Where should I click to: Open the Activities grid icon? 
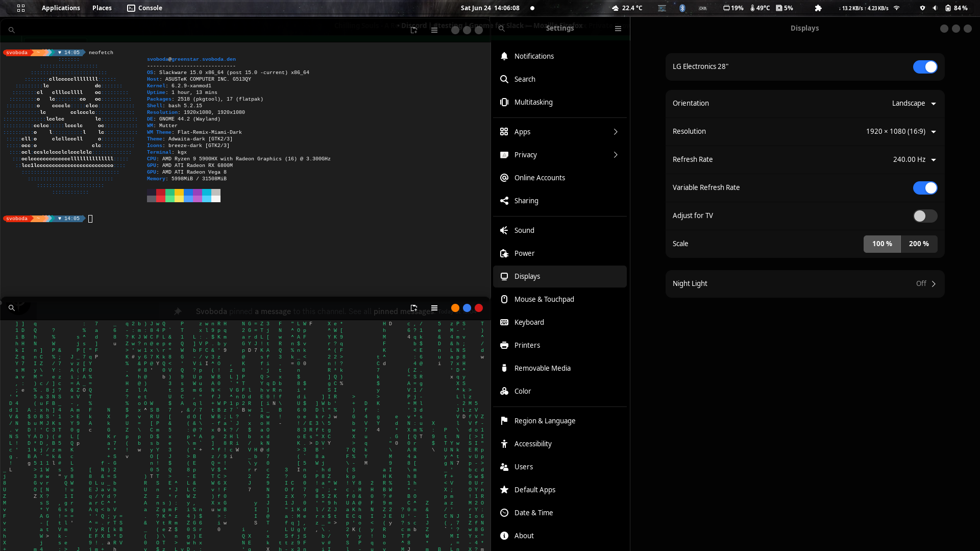[x=21, y=8]
